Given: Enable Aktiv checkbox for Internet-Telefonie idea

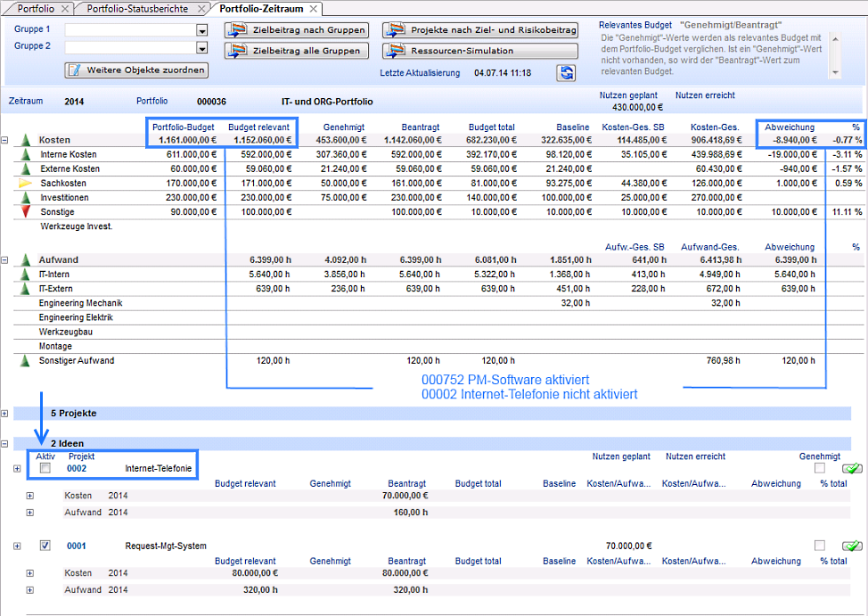Looking at the screenshot, I should [x=45, y=469].
